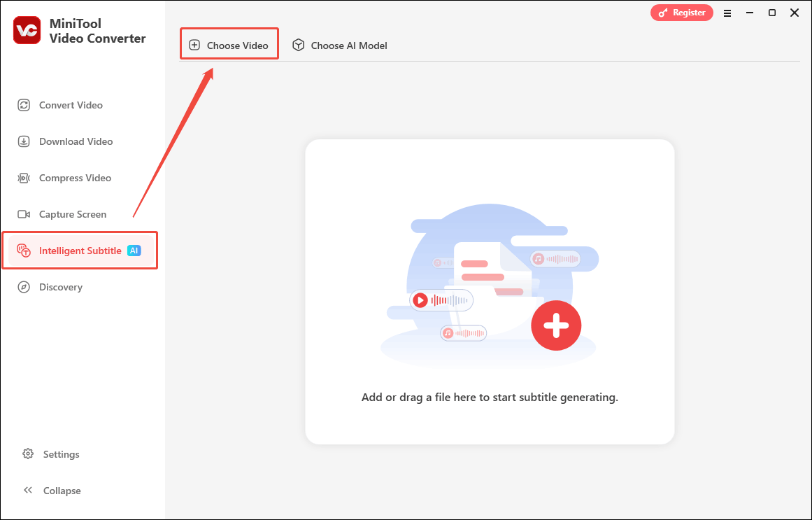812x520 pixels.
Task: Click the red plus icon to add media
Action: (556, 325)
